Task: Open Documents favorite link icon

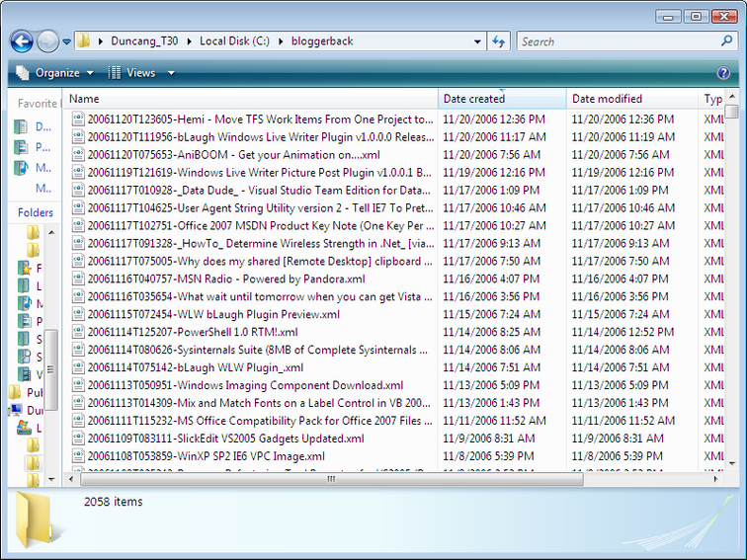Action: click(21, 126)
